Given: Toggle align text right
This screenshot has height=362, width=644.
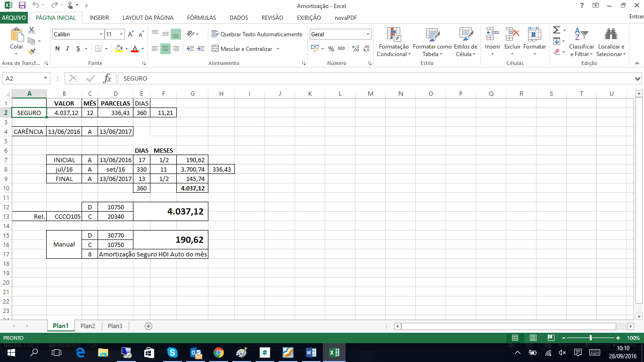Looking at the screenshot, I should click(x=176, y=49).
